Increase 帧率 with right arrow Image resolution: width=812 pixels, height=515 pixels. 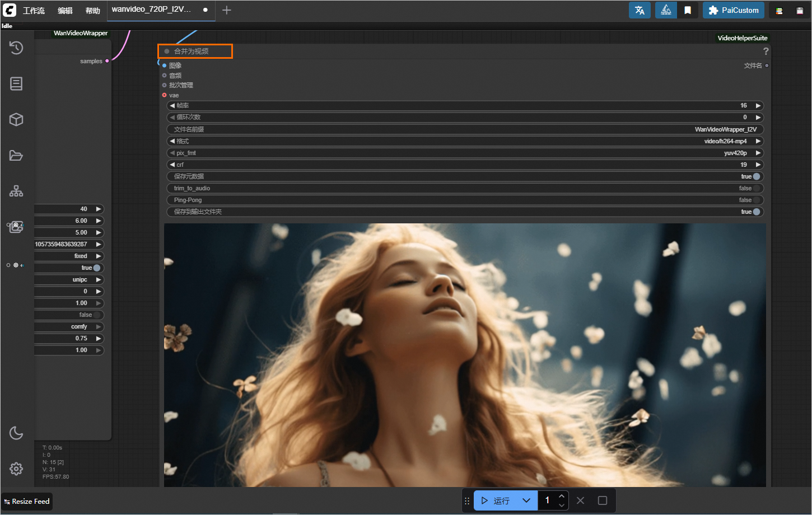[758, 105]
